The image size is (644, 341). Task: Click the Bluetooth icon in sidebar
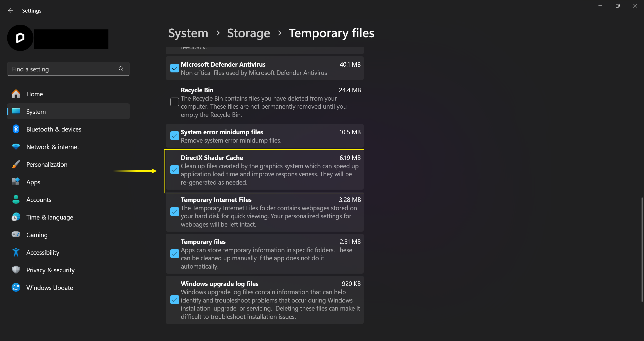[16, 129]
